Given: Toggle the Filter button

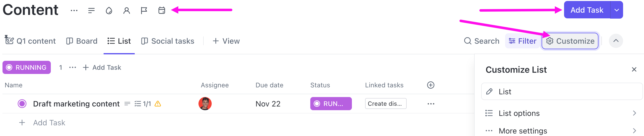Looking at the screenshot, I should pyautogui.click(x=523, y=41).
